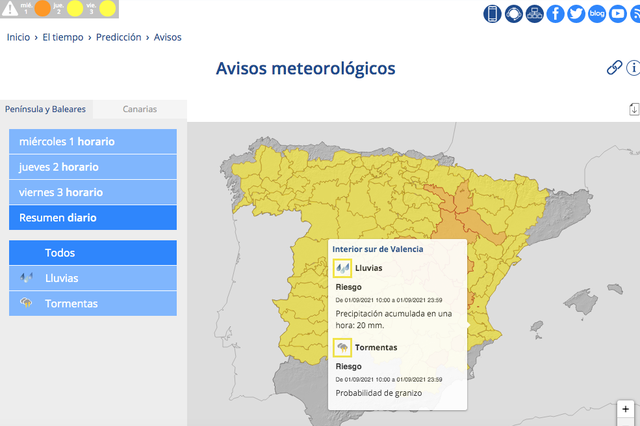This screenshot has height=426, width=640.
Task: Click the Balearic Islands Mallorca on the map
Action: (582, 301)
